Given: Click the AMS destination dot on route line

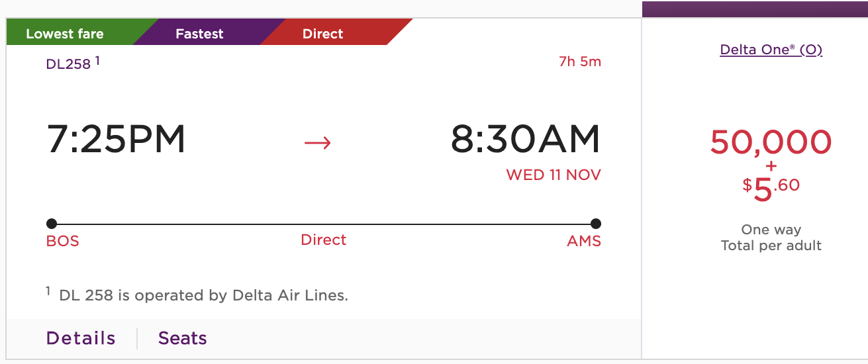Looking at the screenshot, I should 595,224.
